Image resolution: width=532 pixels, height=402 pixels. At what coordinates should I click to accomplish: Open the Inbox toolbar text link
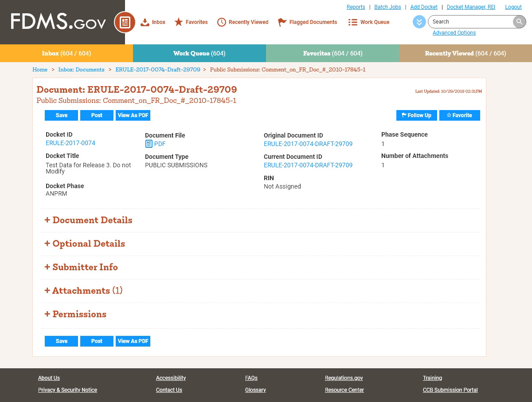[159, 22]
